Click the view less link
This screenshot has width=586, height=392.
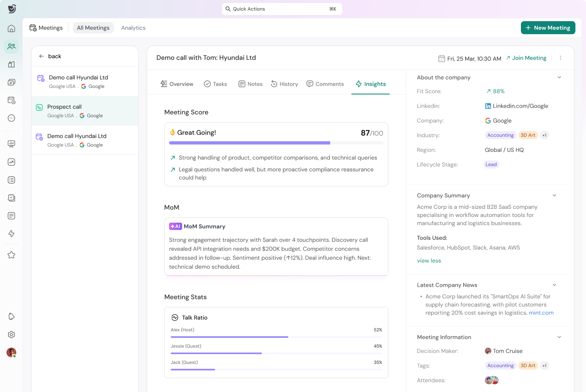429,261
